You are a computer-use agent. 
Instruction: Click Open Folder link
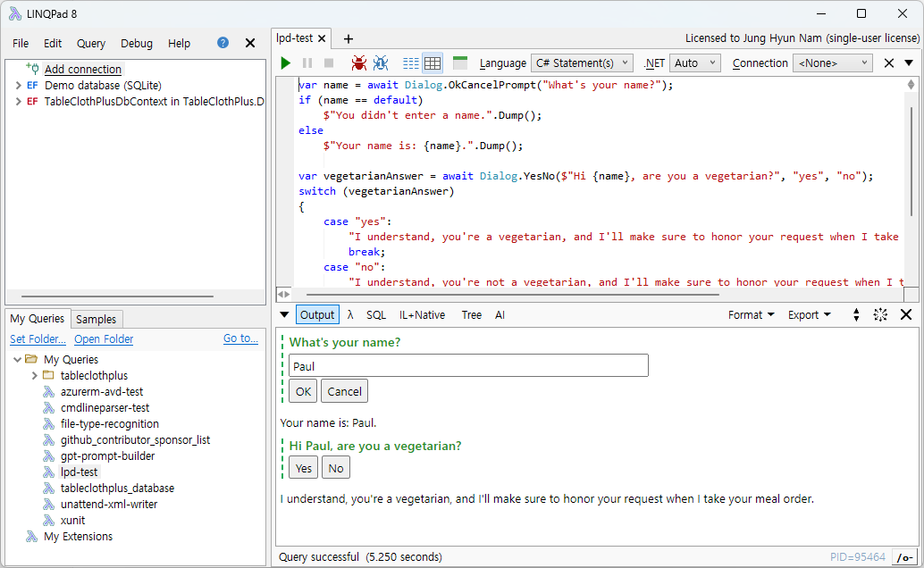pyautogui.click(x=104, y=338)
